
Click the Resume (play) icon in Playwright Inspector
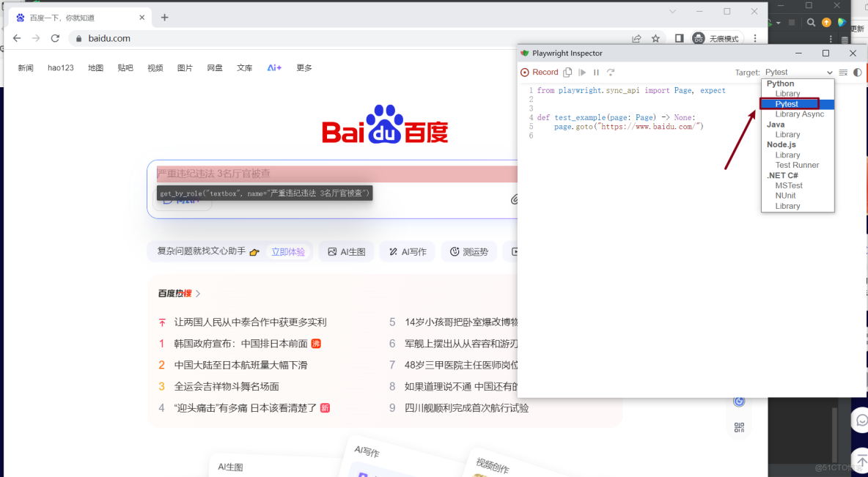pos(582,72)
